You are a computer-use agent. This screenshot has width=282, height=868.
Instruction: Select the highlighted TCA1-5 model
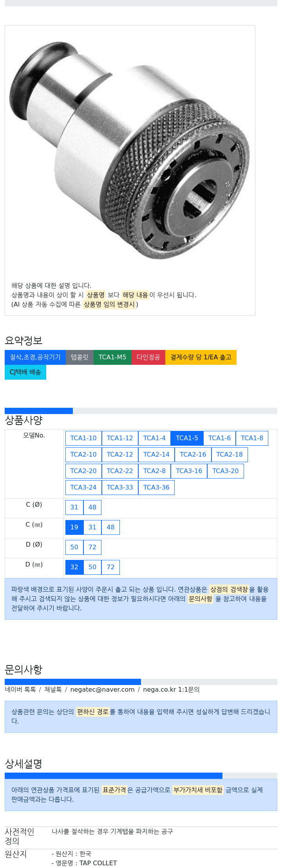pyautogui.click(x=187, y=438)
